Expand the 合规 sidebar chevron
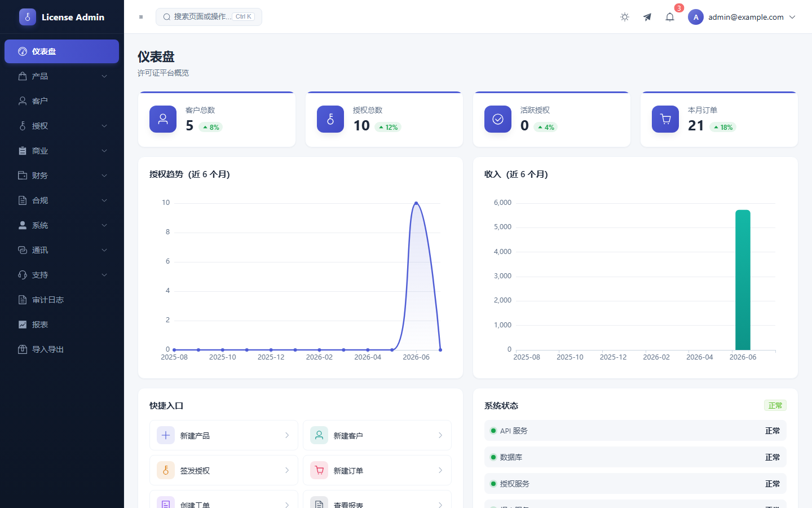 tap(104, 200)
